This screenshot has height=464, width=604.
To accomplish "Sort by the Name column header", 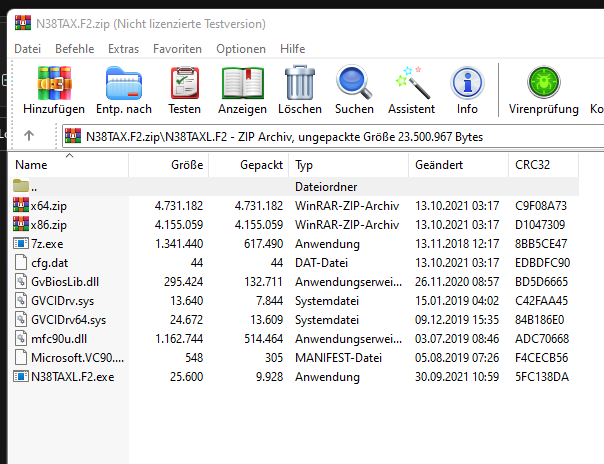I will point(69,165).
